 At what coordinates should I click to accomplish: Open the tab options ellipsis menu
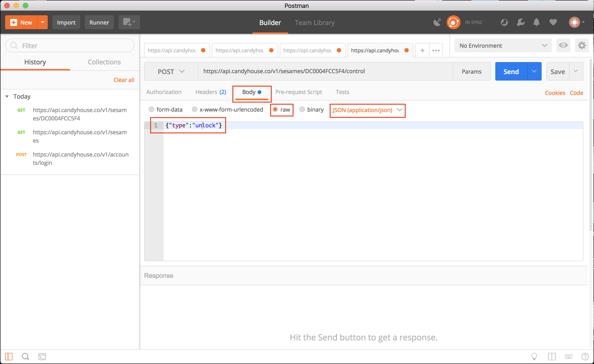(x=436, y=50)
